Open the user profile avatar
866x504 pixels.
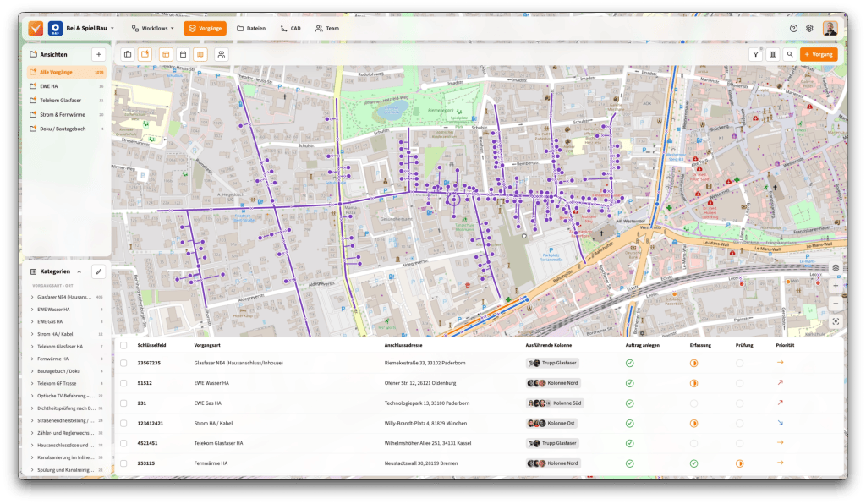coord(830,28)
